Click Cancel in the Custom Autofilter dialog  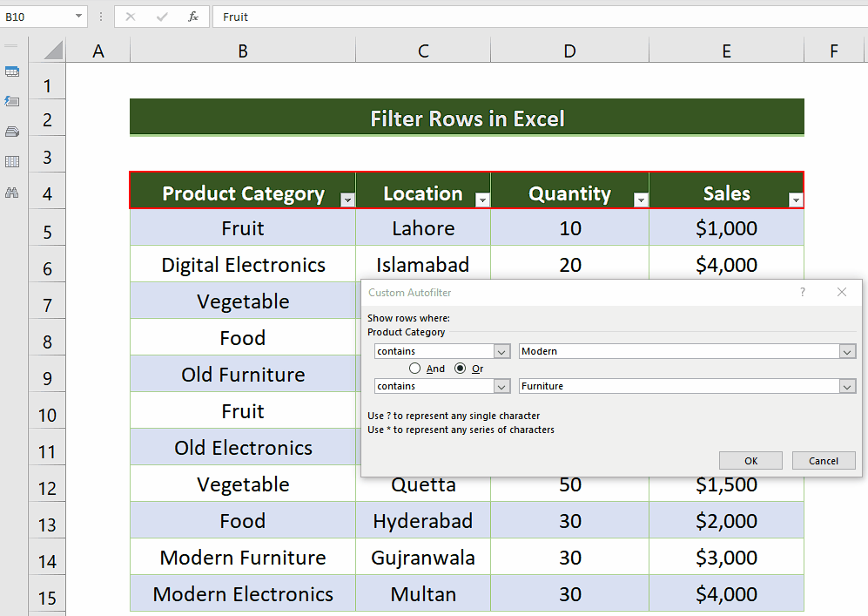[x=823, y=460]
